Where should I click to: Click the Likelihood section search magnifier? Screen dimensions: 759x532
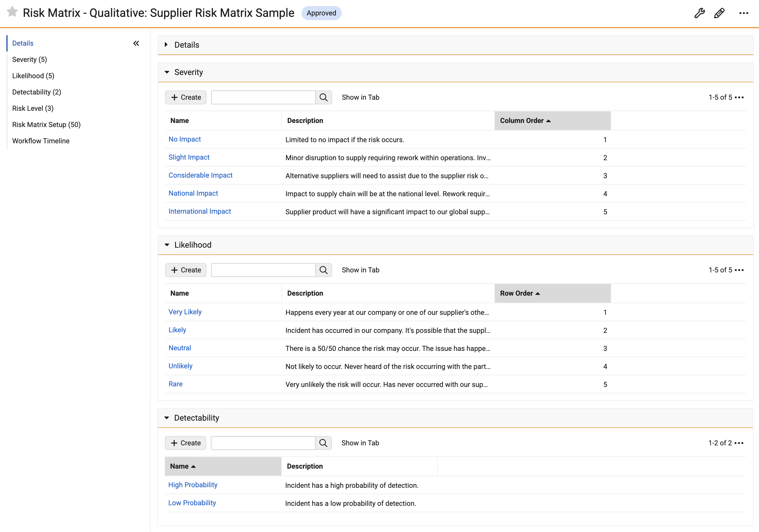point(324,270)
